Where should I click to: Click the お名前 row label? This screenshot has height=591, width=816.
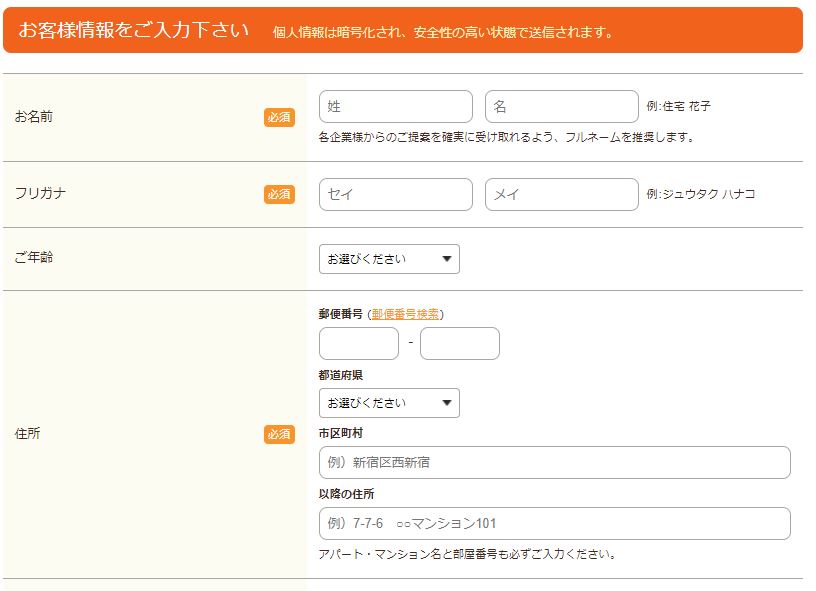(34, 117)
